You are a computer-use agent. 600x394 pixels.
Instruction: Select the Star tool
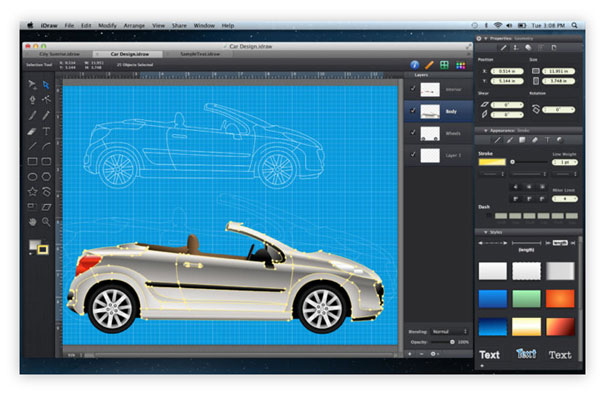(x=32, y=192)
